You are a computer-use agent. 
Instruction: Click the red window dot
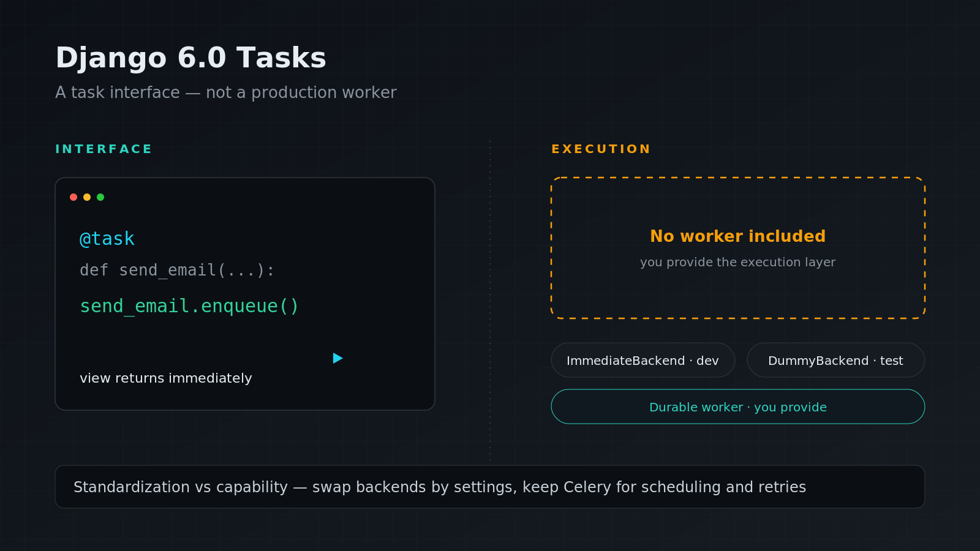click(x=73, y=197)
